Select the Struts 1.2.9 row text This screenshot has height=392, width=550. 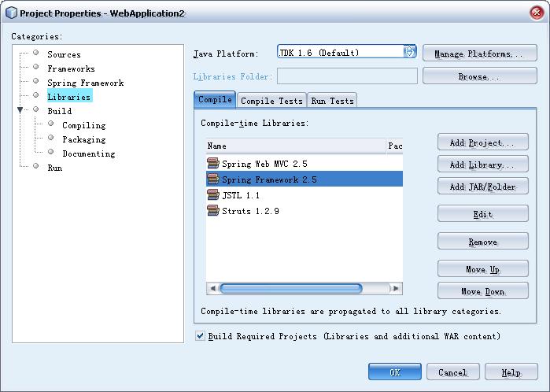250,211
